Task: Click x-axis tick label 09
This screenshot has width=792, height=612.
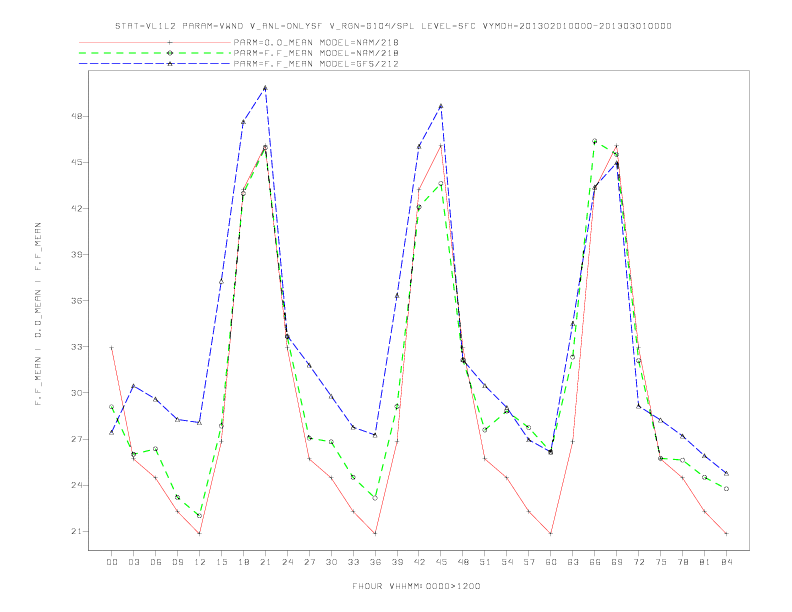Action: point(177,562)
